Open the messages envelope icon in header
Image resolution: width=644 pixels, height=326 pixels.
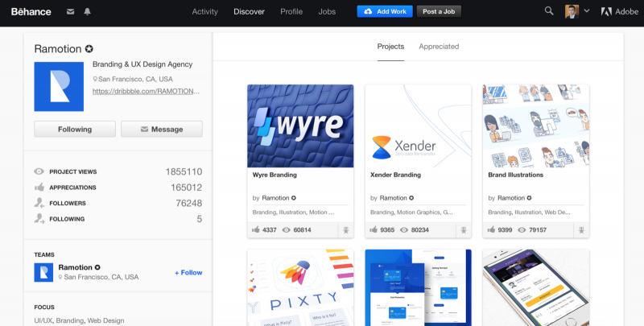(71, 11)
